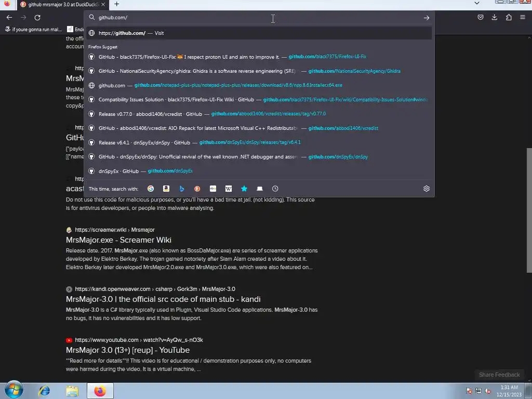Open dnSpyEx GitHub profile suggestion
This screenshot has height=399, width=532.
259,170
